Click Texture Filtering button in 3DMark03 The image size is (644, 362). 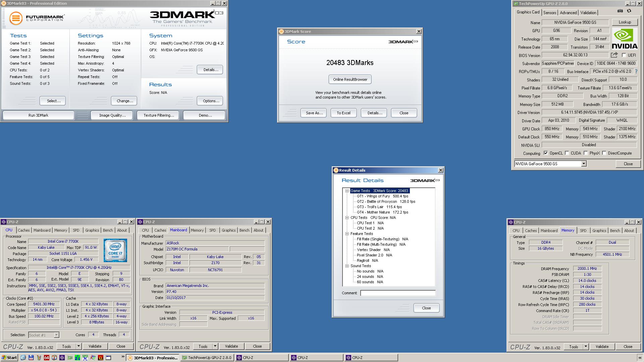(x=159, y=115)
